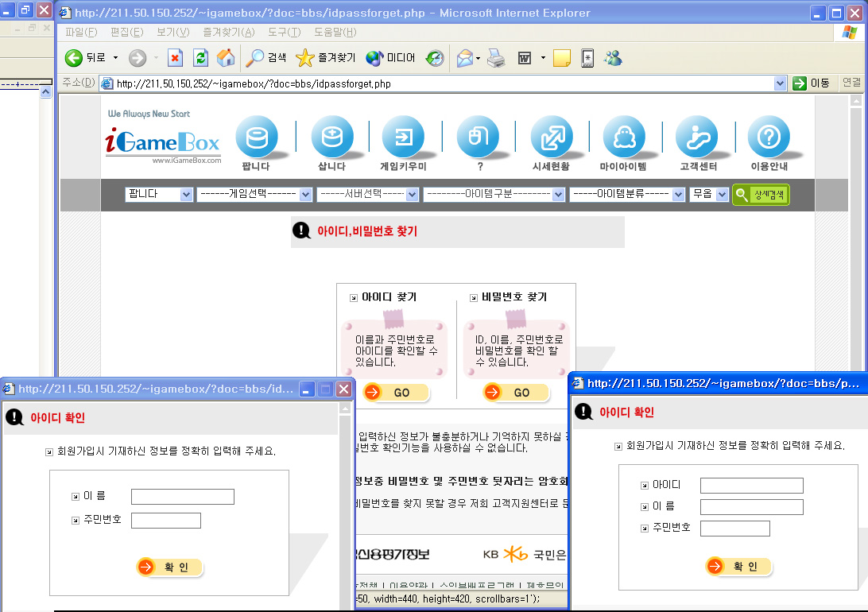Image resolution: width=868 pixels, height=612 pixels.
Task: Click the IE Home toolbar icon
Action: pyautogui.click(x=226, y=57)
